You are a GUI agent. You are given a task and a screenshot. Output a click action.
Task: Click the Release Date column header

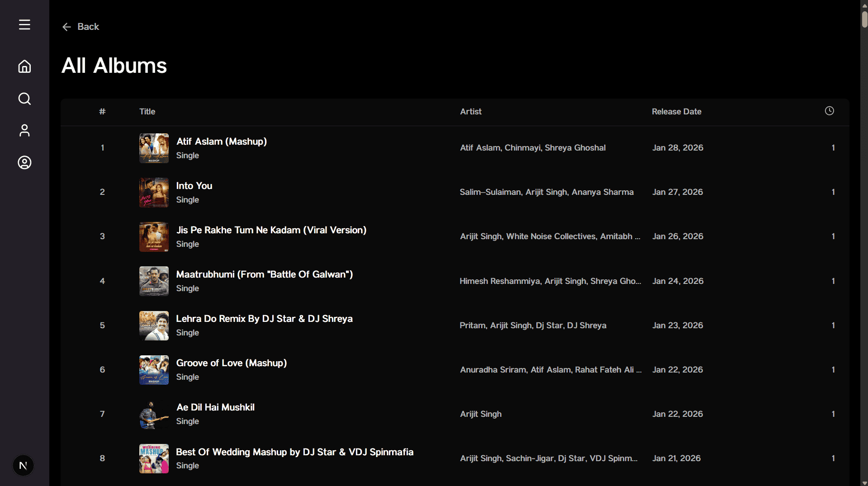(x=676, y=112)
